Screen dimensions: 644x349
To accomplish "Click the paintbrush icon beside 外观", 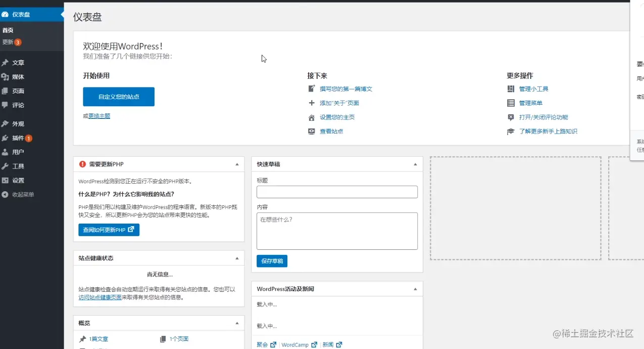I will pos(5,123).
